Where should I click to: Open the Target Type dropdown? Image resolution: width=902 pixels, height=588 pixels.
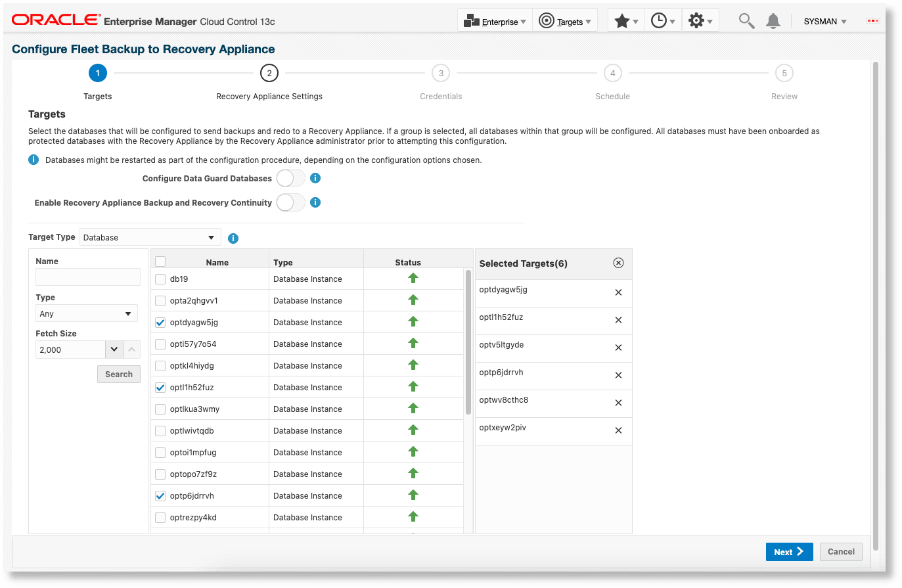(150, 237)
